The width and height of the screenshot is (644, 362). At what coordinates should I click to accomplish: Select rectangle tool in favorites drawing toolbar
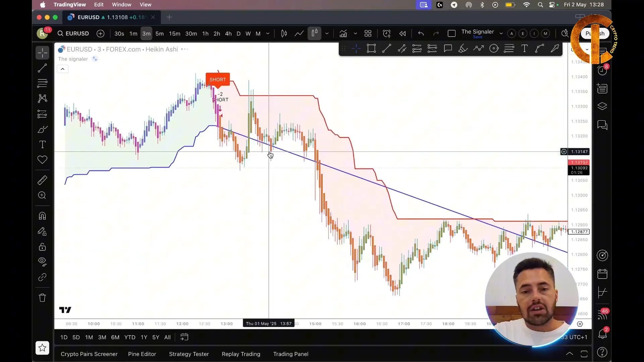tap(371, 49)
